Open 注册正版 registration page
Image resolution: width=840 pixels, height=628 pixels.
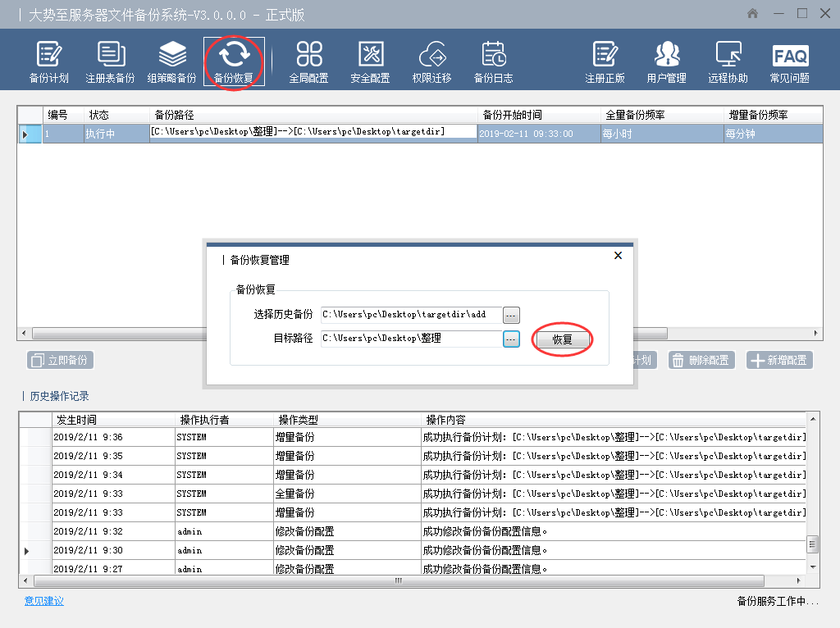(x=605, y=62)
